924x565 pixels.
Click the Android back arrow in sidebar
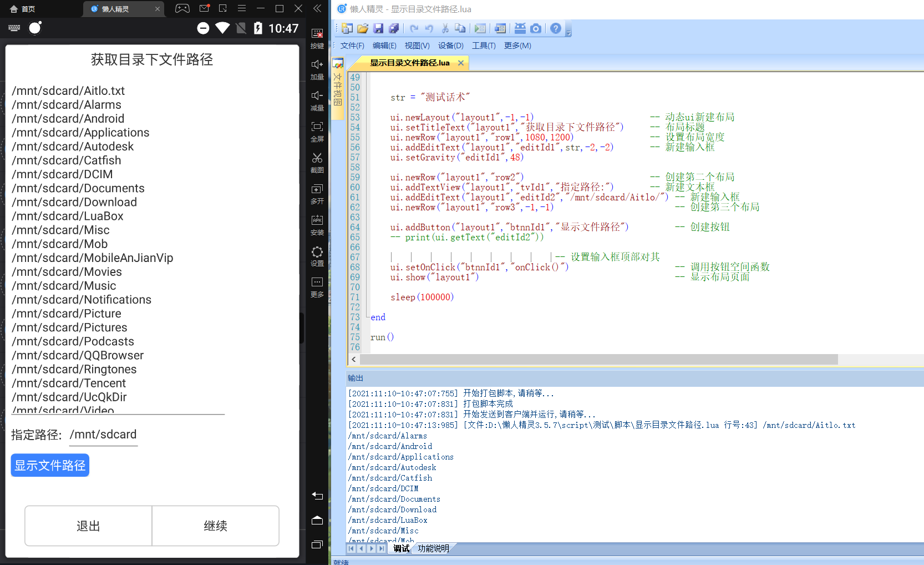coord(317,496)
